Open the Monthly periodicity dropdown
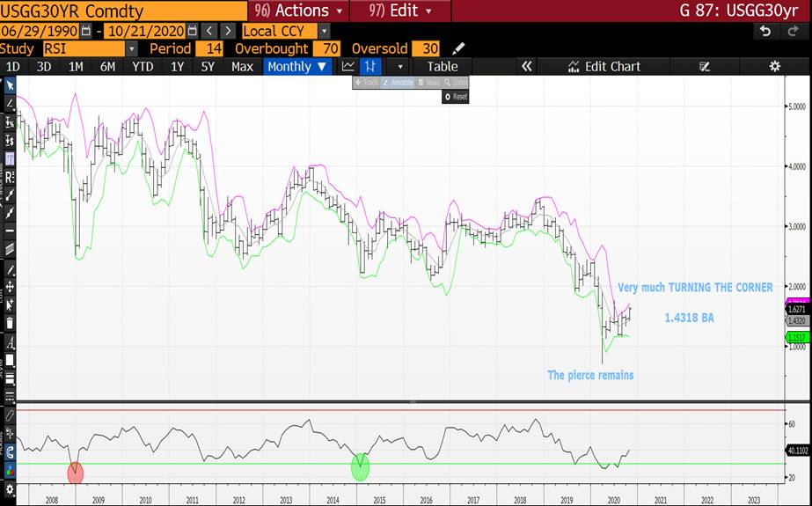812x506 pixels. [x=297, y=66]
